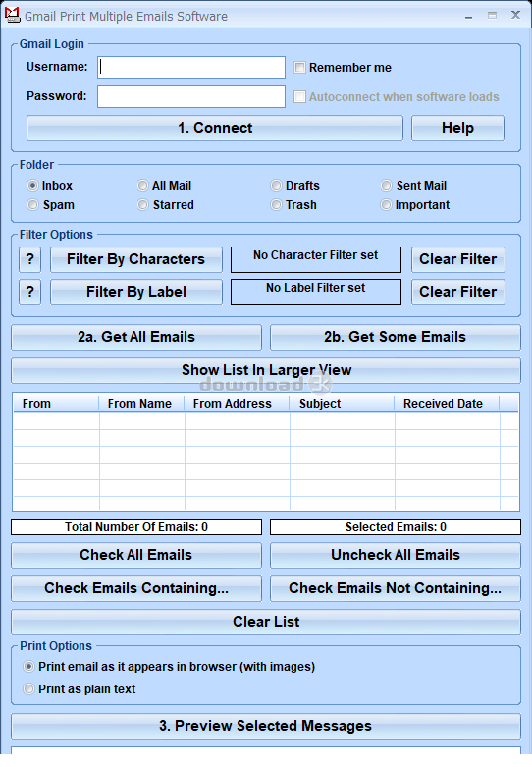Viewport: 532px width, 767px height.
Task: Click 3. Preview Selected Messages button
Action: point(266,726)
